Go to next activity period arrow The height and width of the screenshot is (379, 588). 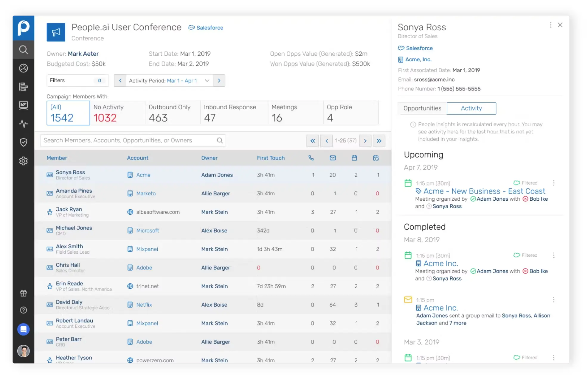point(219,81)
